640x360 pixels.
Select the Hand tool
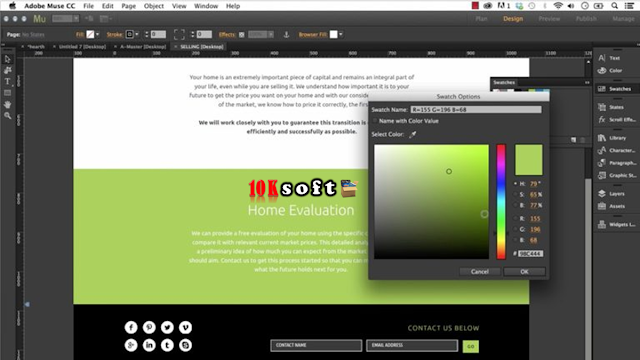pyautogui.click(x=7, y=104)
